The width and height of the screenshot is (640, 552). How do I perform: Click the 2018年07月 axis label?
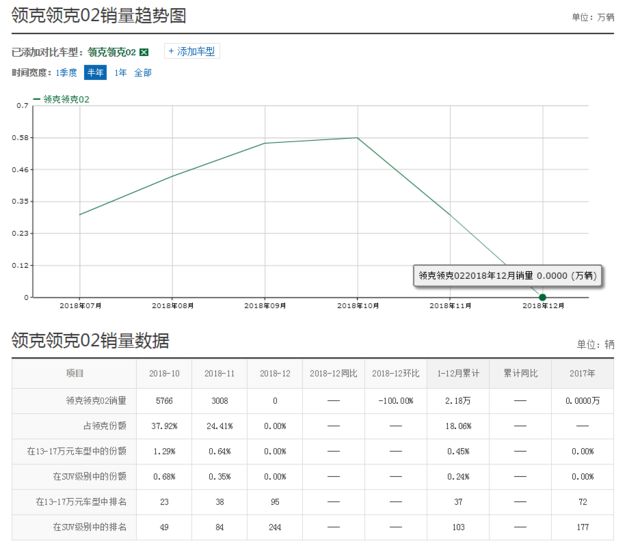point(80,305)
